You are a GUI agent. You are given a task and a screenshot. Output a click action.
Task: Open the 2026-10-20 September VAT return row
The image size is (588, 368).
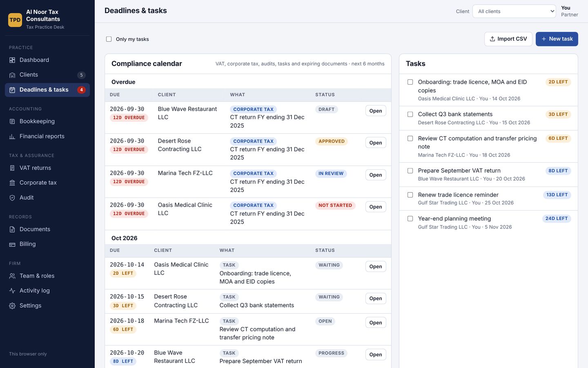376,355
